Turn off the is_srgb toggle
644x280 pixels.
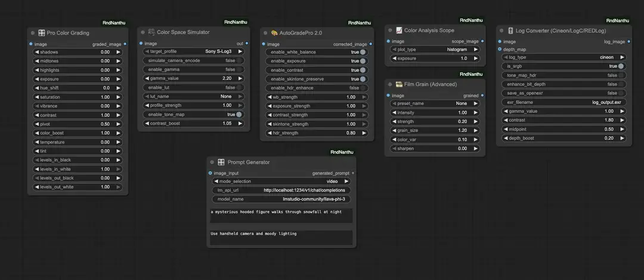point(621,66)
